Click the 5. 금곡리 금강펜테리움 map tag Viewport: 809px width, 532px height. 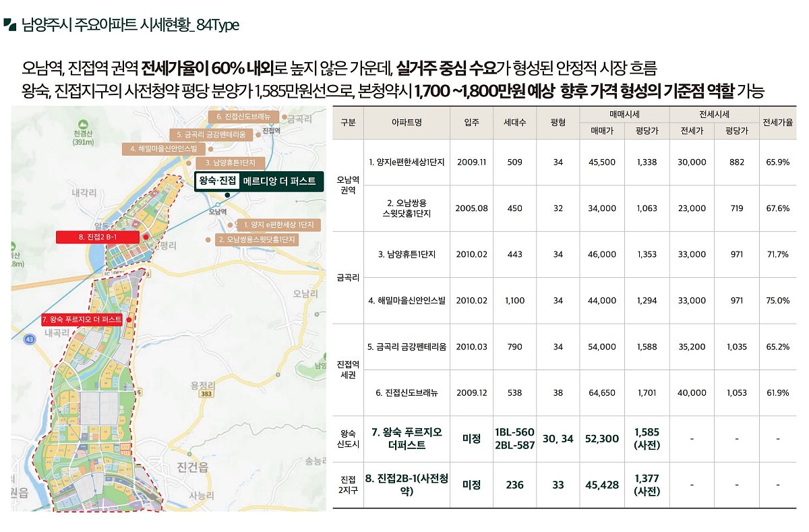(211, 134)
